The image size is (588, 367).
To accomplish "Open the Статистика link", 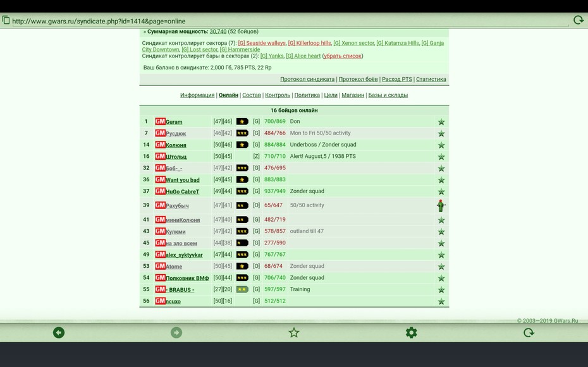I will (431, 79).
